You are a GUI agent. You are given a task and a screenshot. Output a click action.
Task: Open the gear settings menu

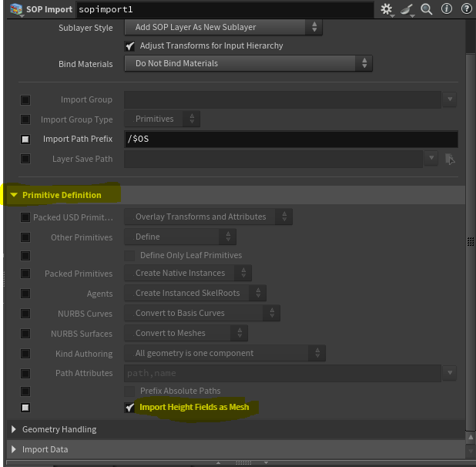coord(387,9)
